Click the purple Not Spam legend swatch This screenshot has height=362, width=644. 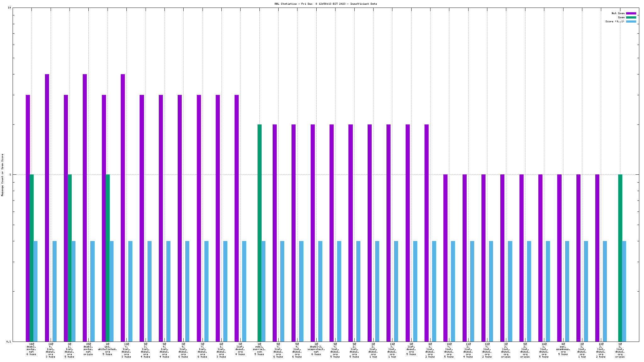coord(631,14)
